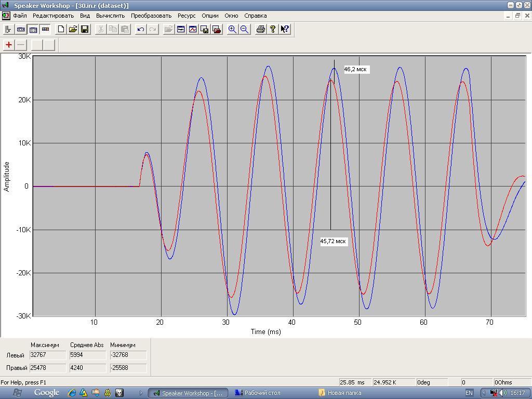Screen dimensions: 532x399
Task: Switch to Рабочий стол taskbar button
Action: pos(258,393)
